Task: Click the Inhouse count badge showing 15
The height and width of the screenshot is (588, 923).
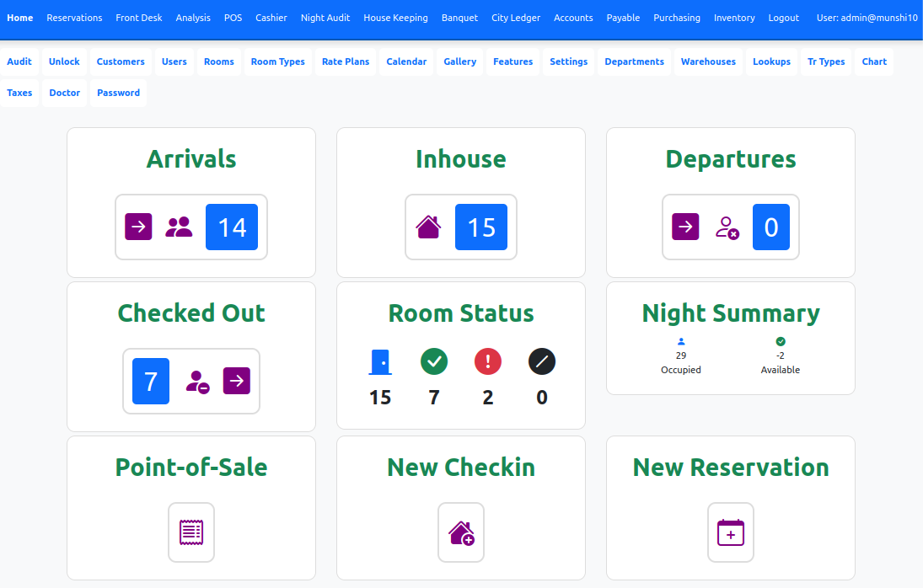Action: pos(481,227)
